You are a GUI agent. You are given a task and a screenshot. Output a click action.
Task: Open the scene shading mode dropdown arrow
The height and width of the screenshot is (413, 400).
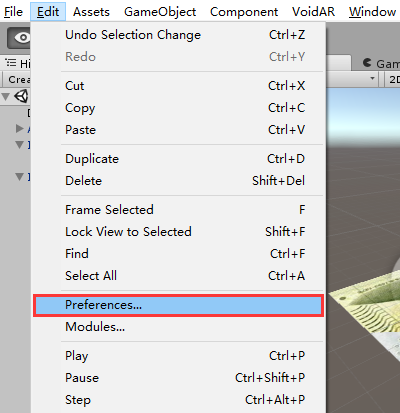(x=372, y=79)
